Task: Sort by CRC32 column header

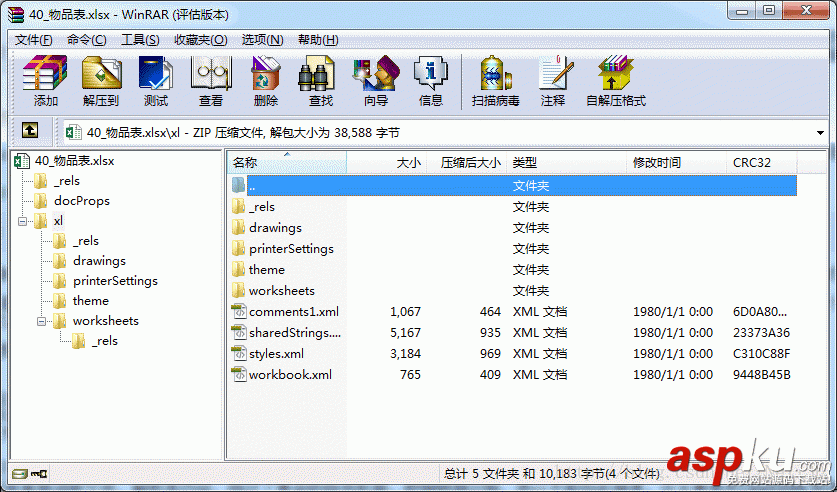Action: [762, 162]
